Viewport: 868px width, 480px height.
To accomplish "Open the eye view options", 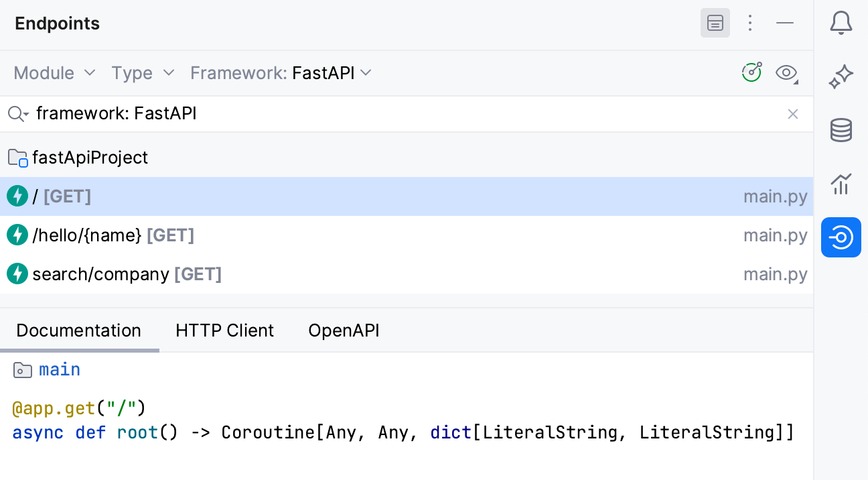I will tap(787, 72).
